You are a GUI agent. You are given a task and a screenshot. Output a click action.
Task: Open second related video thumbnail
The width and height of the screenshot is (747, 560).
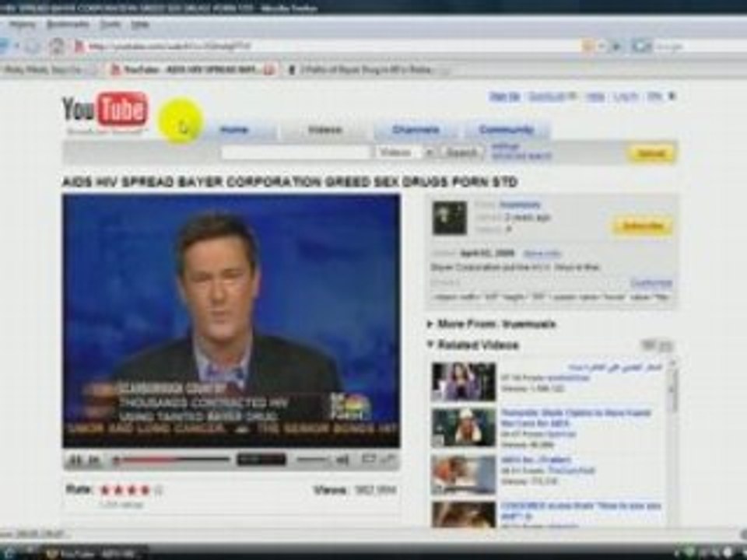click(x=464, y=427)
